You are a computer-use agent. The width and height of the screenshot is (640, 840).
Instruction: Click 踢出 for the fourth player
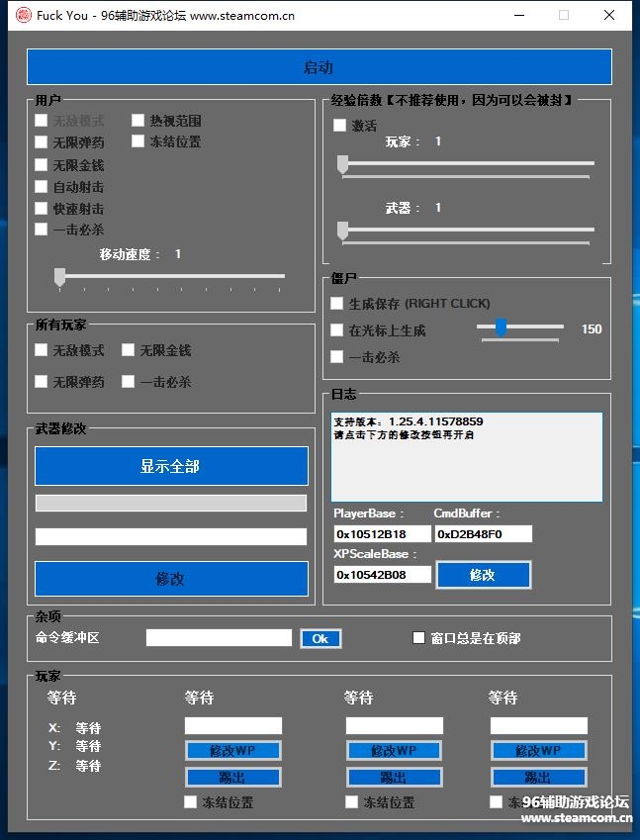click(x=539, y=777)
